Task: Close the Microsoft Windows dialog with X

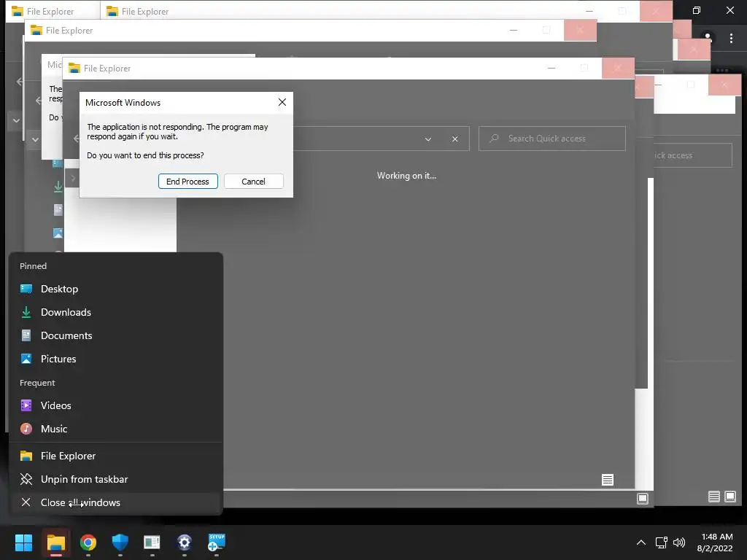Action: (282, 102)
